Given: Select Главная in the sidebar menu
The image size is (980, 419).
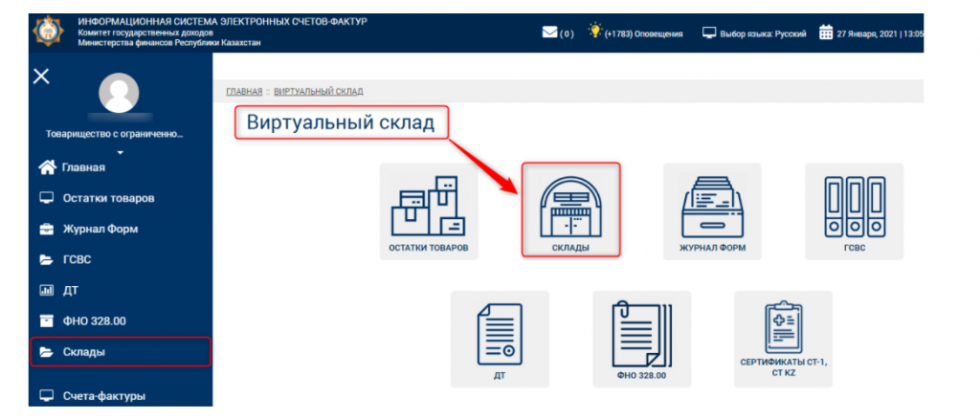Looking at the screenshot, I should [x=82, y=167].
